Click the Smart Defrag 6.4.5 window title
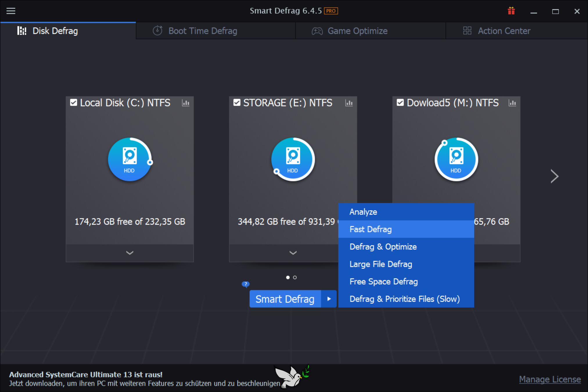The width and height of the screenshot is (588, 392). pyautogui.click(x=286, y=11)
